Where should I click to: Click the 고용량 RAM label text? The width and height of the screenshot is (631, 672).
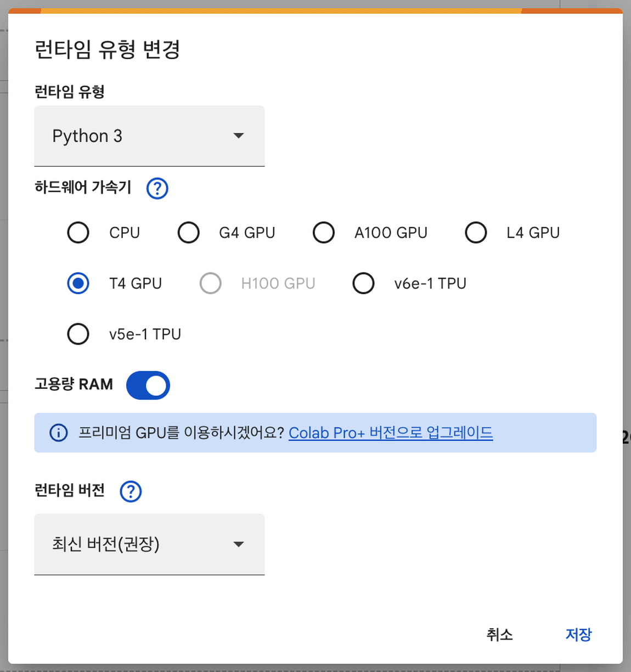(x=74, y=384)
